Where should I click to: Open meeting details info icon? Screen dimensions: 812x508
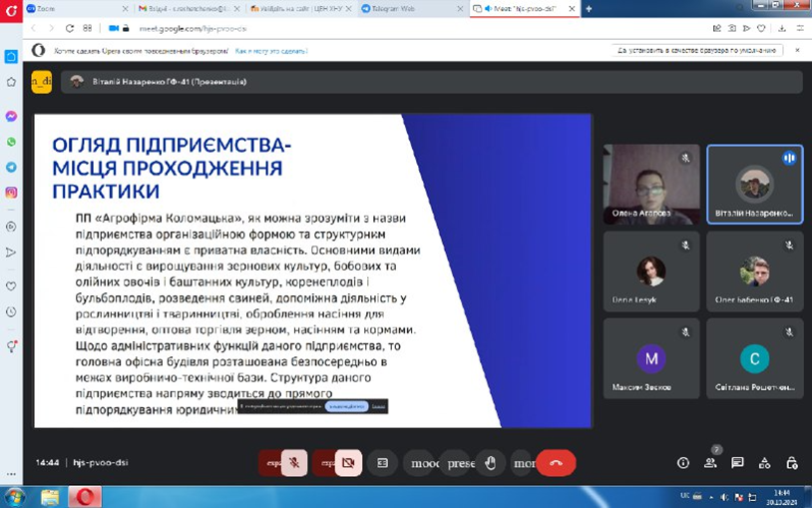(683, 463)
